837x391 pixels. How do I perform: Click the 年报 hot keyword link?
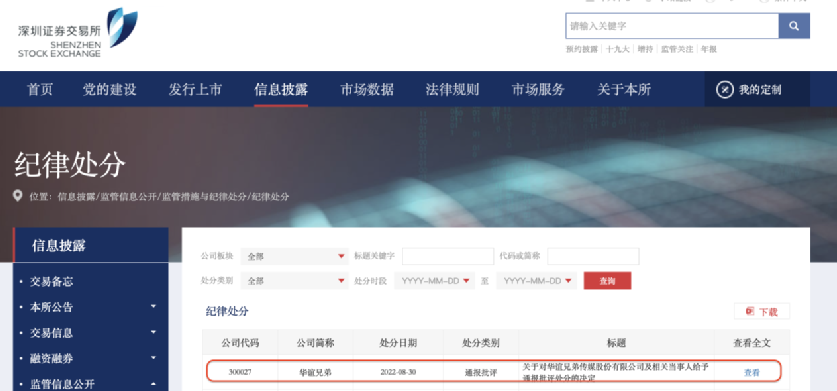click(x=708, y=49)
